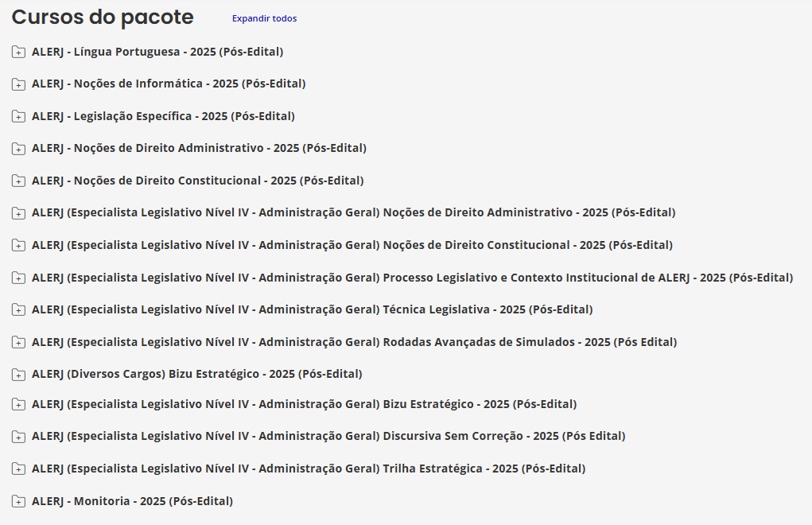Click the Cursos do pacote heading
This screenshot has height=525, width=812.
(103, 17)
